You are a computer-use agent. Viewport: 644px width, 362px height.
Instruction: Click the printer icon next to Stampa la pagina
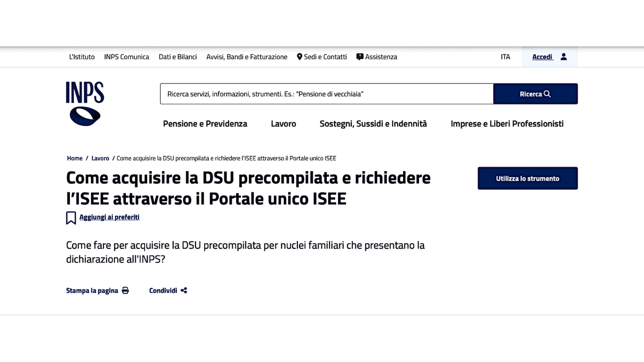pyautogui.click(x=125, y=290)
